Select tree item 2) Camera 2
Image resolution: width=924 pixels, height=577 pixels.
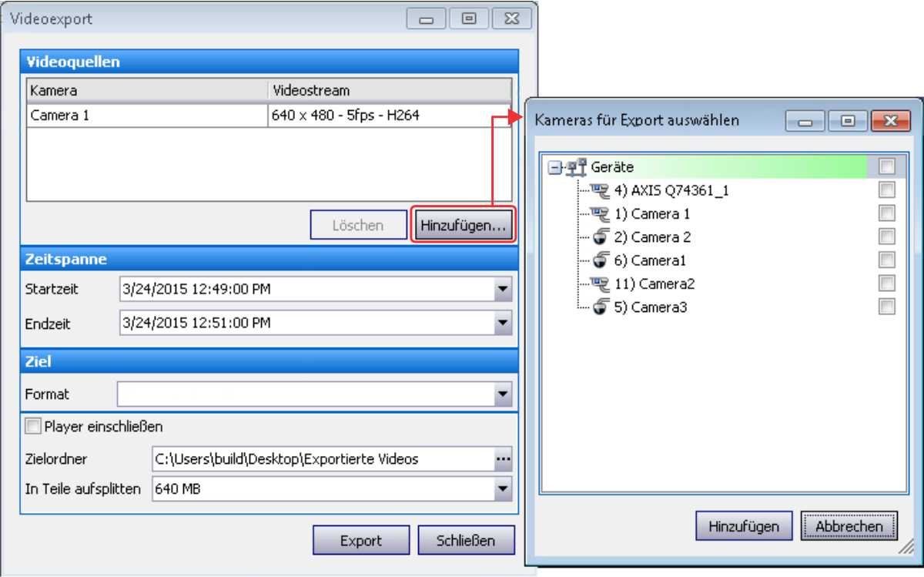click(x=652, y=237)
